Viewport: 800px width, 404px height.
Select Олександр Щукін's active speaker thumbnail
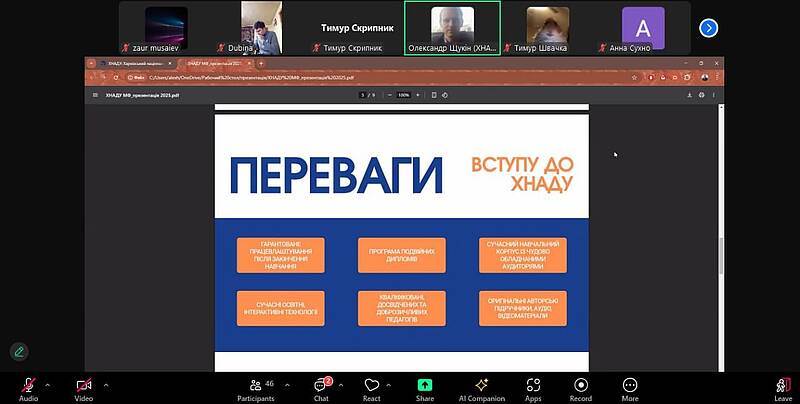pos(452,28)
